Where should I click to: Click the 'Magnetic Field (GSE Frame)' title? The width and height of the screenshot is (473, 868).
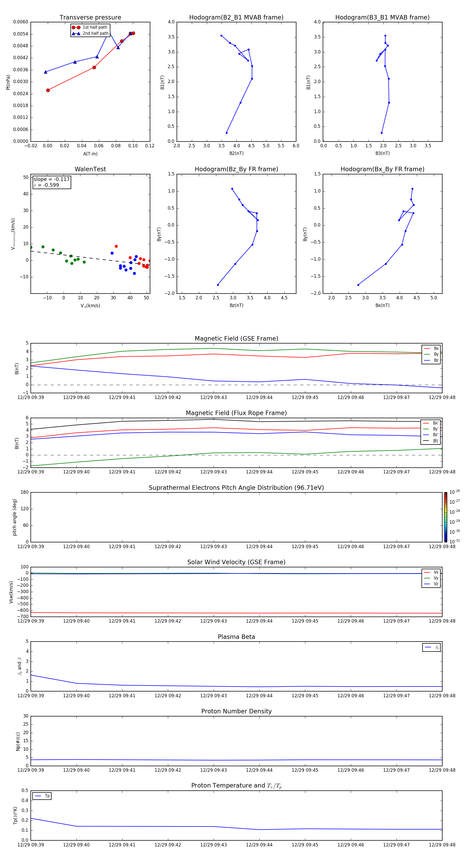[236, 339]
